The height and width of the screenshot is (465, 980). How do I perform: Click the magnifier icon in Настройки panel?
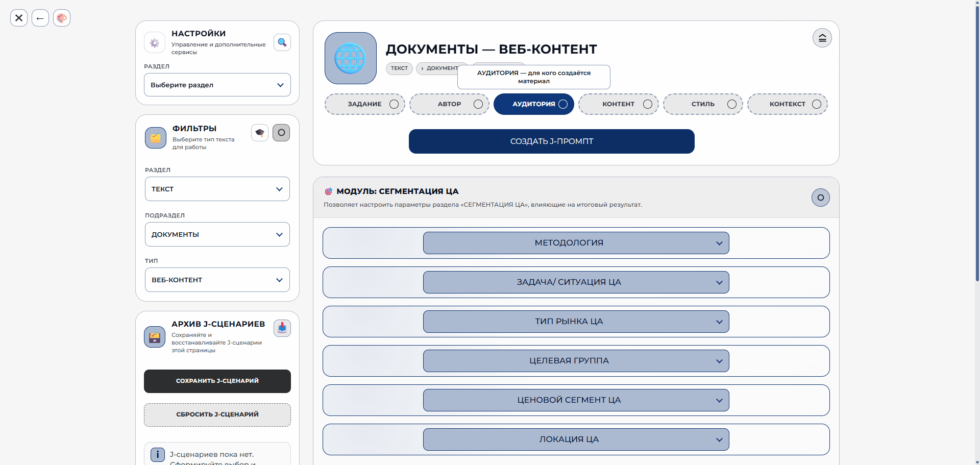pyautogui.click(x=282, y=42)
